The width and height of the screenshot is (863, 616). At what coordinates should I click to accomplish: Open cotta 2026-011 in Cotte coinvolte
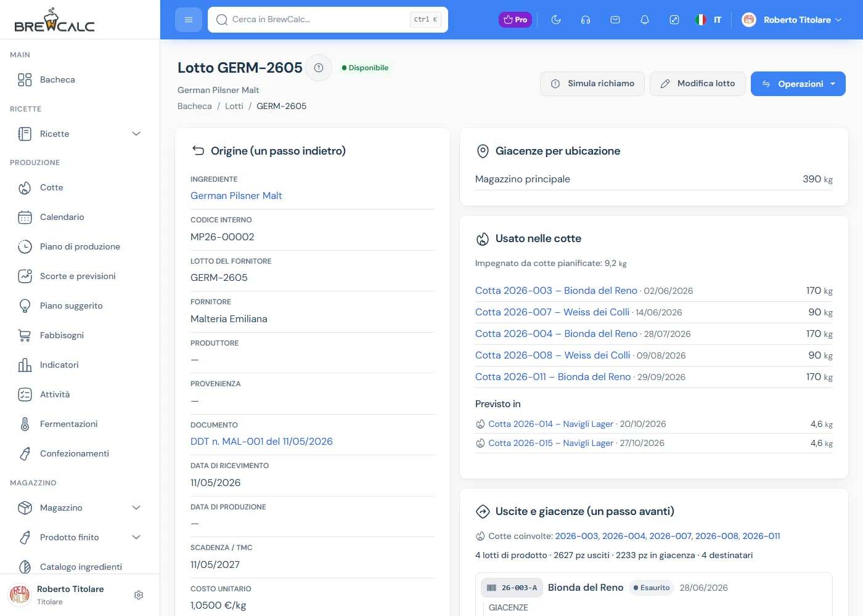[x=761, y=536]
